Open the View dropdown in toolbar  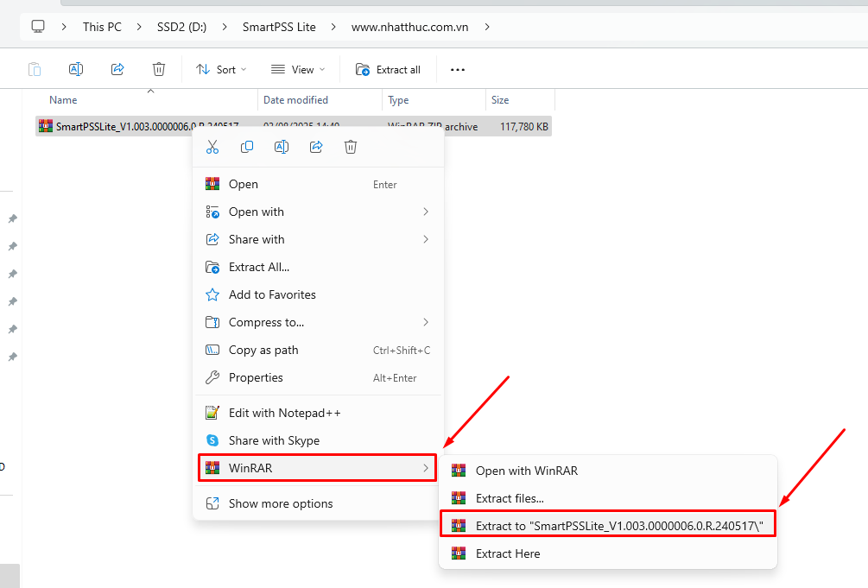(298, 69)
